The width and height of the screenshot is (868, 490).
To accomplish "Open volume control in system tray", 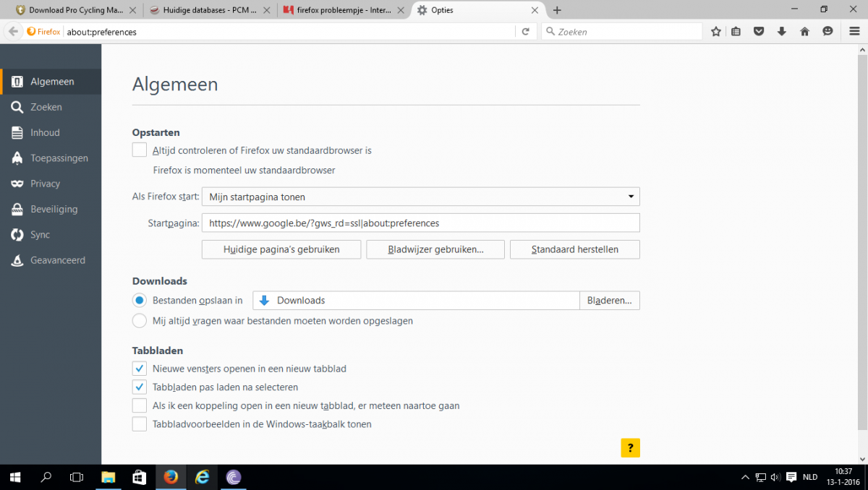I will (x=775, y=477).
